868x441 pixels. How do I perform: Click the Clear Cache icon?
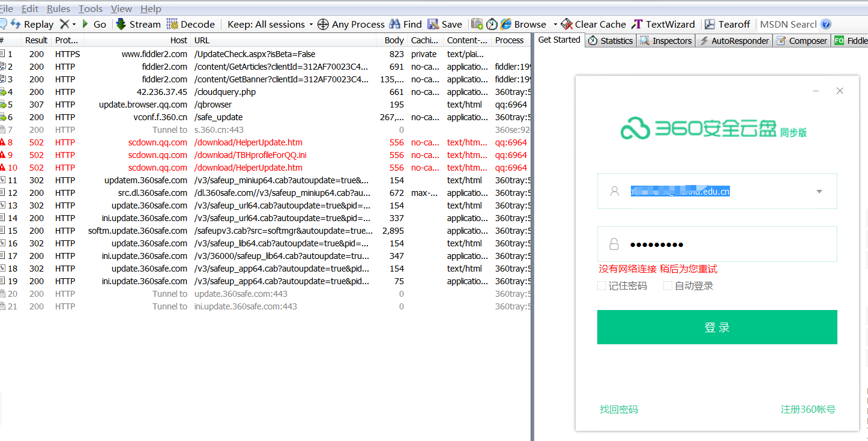(567, 24)
